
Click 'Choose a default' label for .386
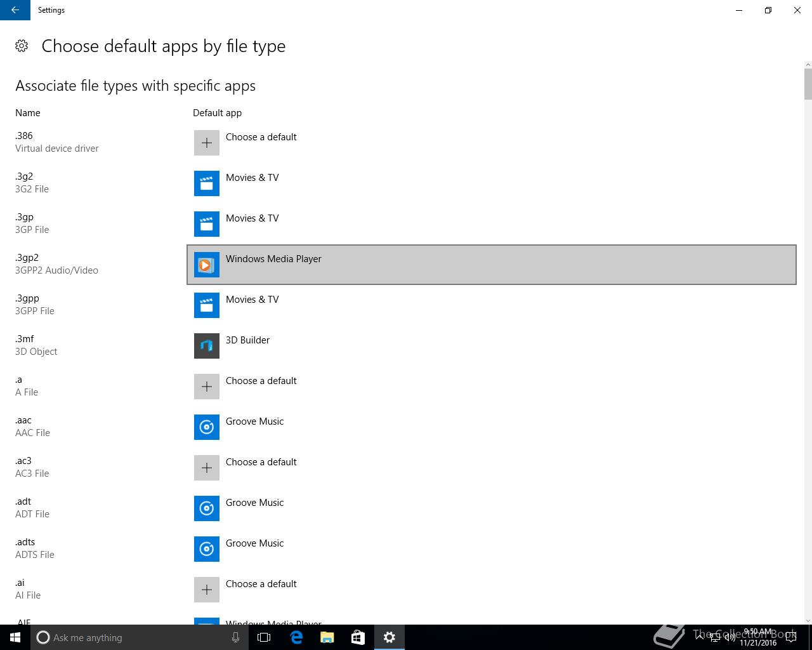261,137
